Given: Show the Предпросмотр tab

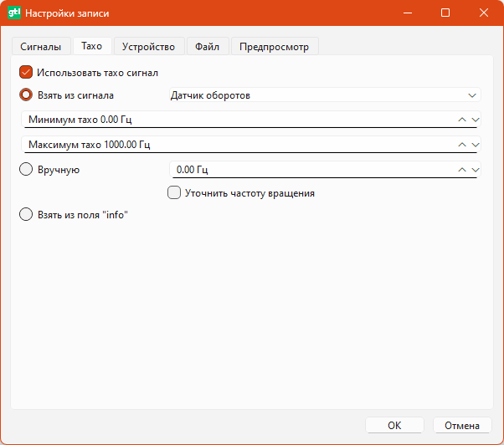Looking at the screenshot, I should click(274, 47).
